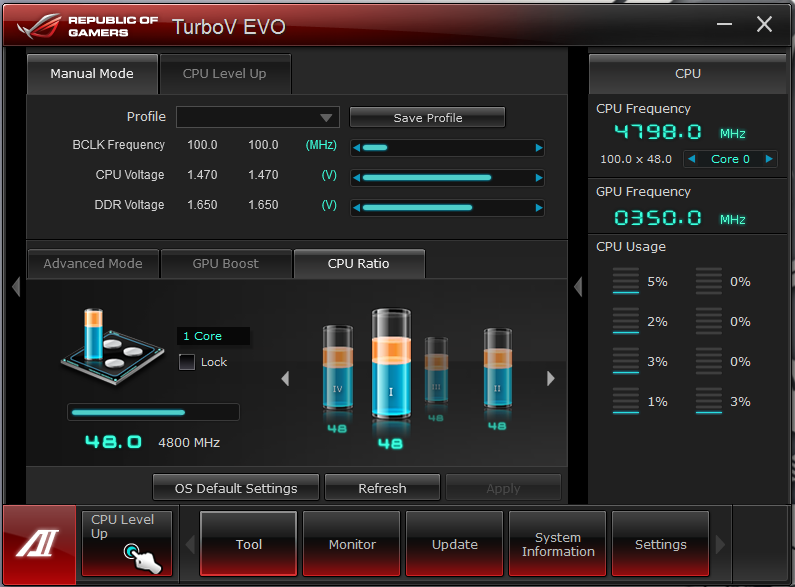Decrease CPU Voltage with left arrow
This screenshot has height=587, width=795.
[x=356, y=178]
